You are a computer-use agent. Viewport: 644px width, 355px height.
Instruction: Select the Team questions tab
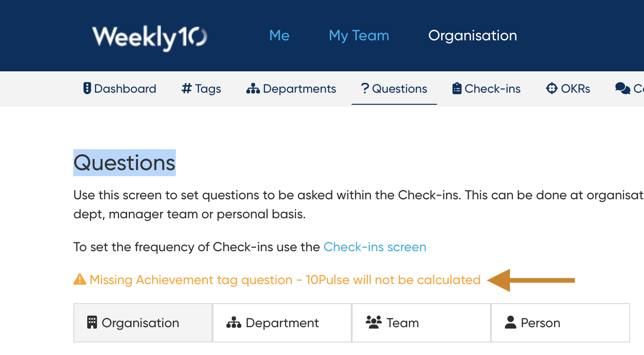tap(421, 323)
